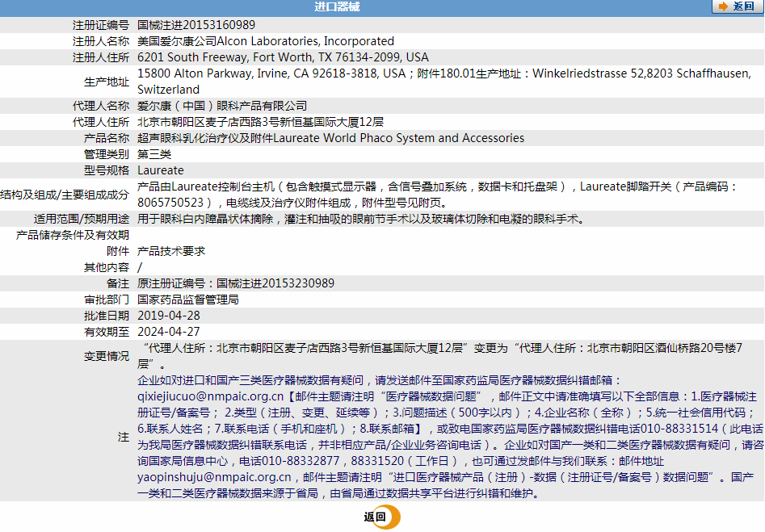Click expiry date 2024-04-27
Viewport: 765px width, 532px height.
(168, 331)
